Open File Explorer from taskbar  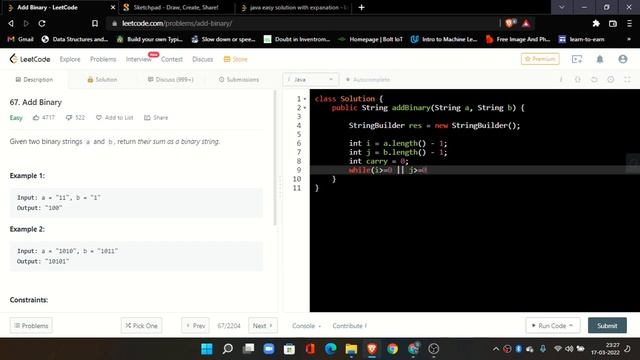tap(351, 349)
